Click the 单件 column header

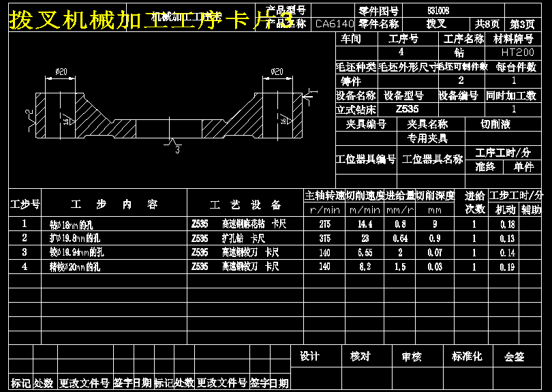tap(524, 166)
